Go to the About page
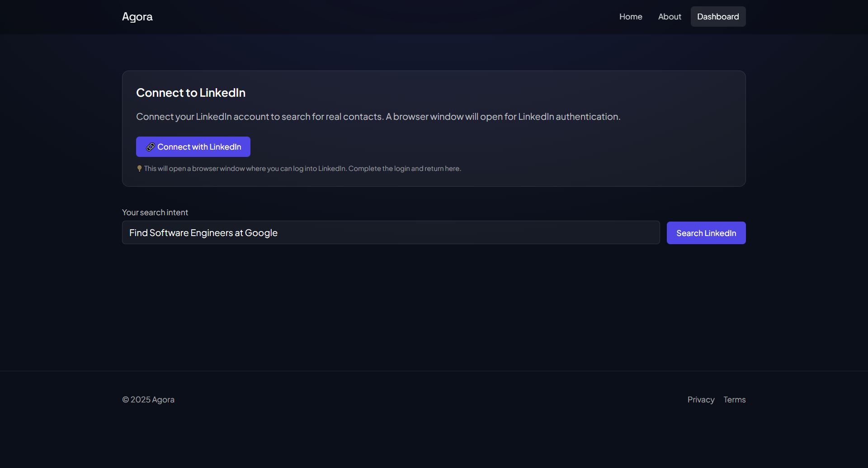Viewport: 868px width, 468px height. point(670,17)
